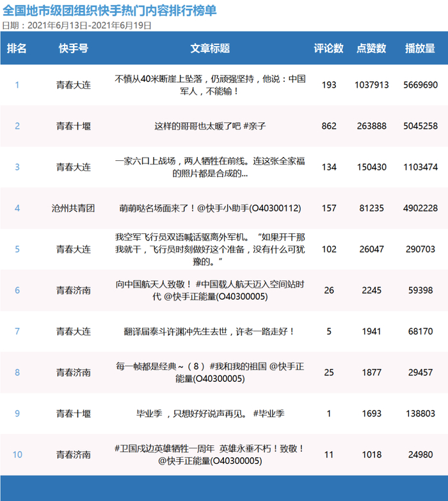The width and height of the screenshot is (448, 501).
Task: Click like count 1018
Action: [371, 455]
